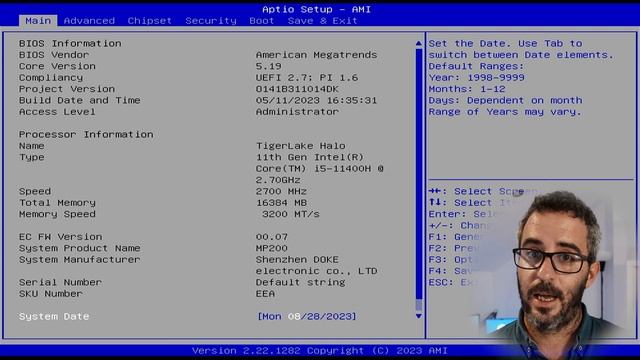Select the System Date field value
Screen dimensions: 640x360
coord(307,316)
